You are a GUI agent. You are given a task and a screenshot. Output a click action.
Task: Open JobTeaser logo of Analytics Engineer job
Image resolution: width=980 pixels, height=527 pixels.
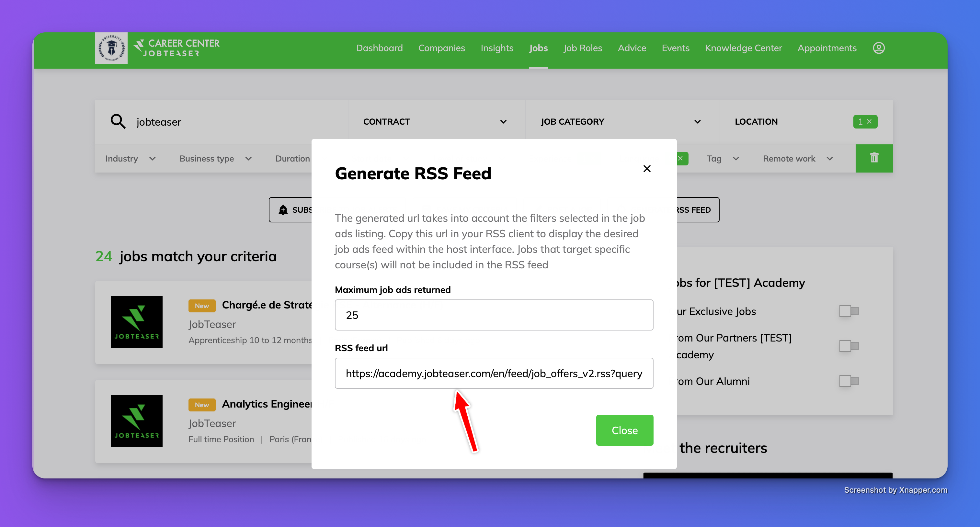tap(137, 421)
